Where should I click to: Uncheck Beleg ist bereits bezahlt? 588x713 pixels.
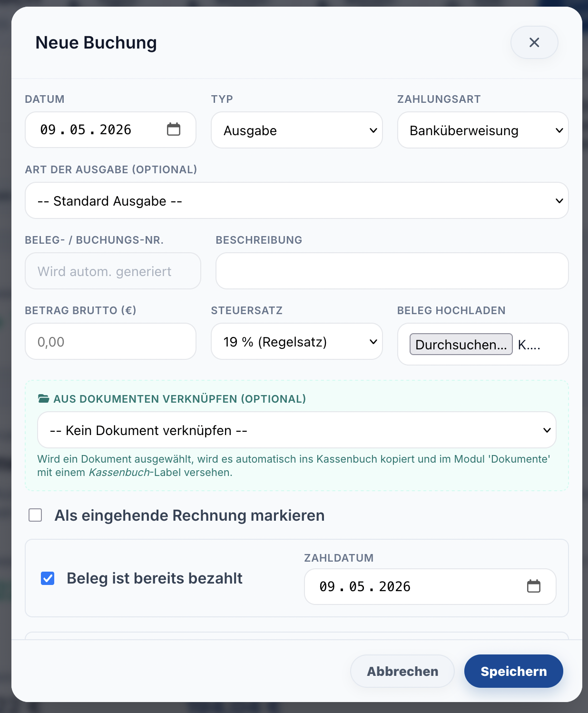48,578
